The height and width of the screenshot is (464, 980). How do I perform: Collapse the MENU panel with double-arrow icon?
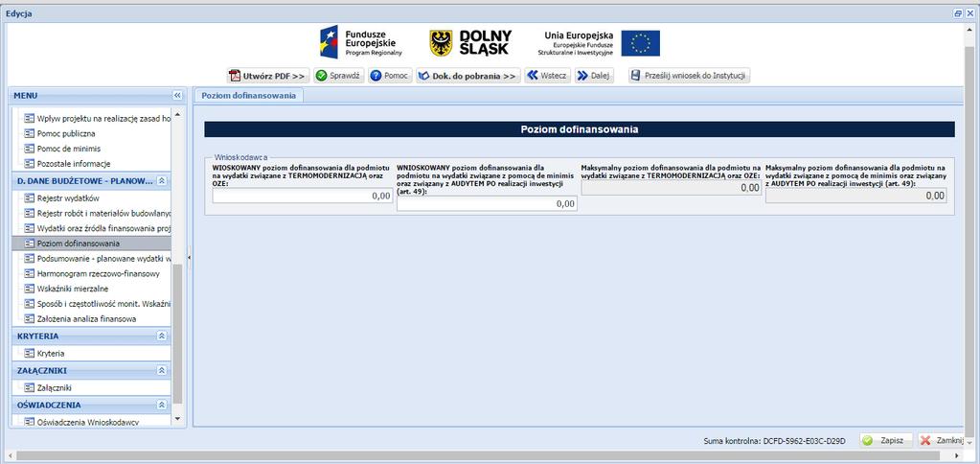[x=177, y=96]
